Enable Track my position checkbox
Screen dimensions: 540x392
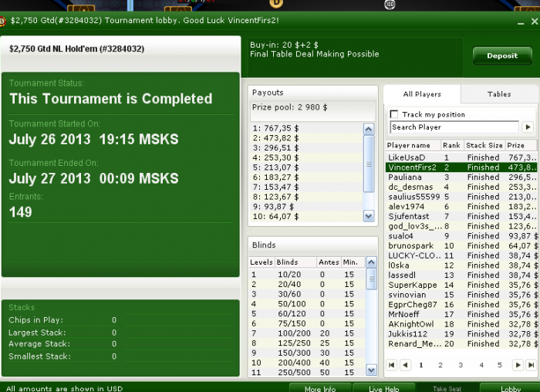tap(394, 114)
